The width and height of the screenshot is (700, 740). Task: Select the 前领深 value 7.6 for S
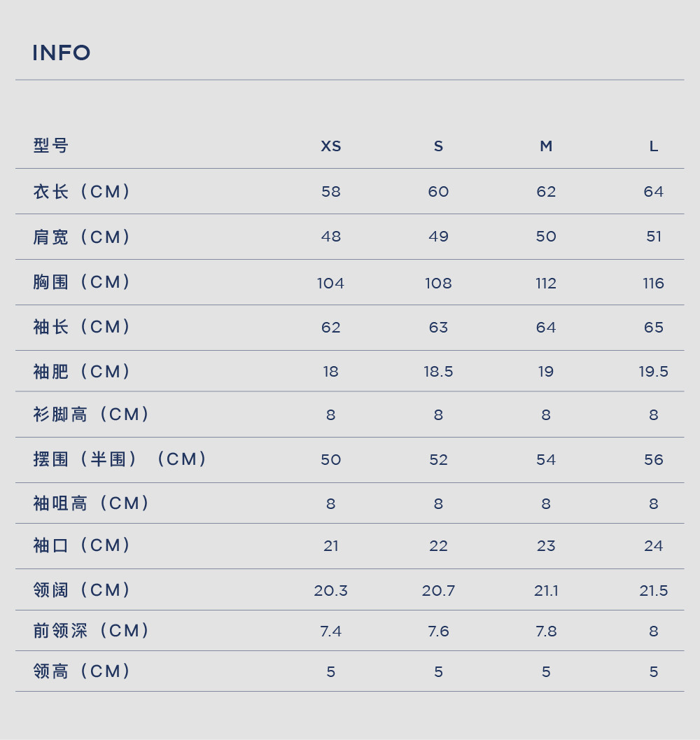(x=438, y=631)
